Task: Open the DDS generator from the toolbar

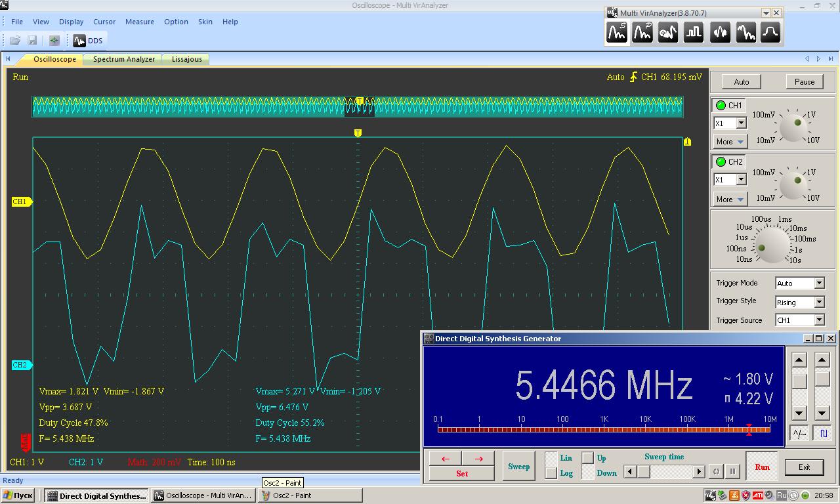Action: (88, 41)
